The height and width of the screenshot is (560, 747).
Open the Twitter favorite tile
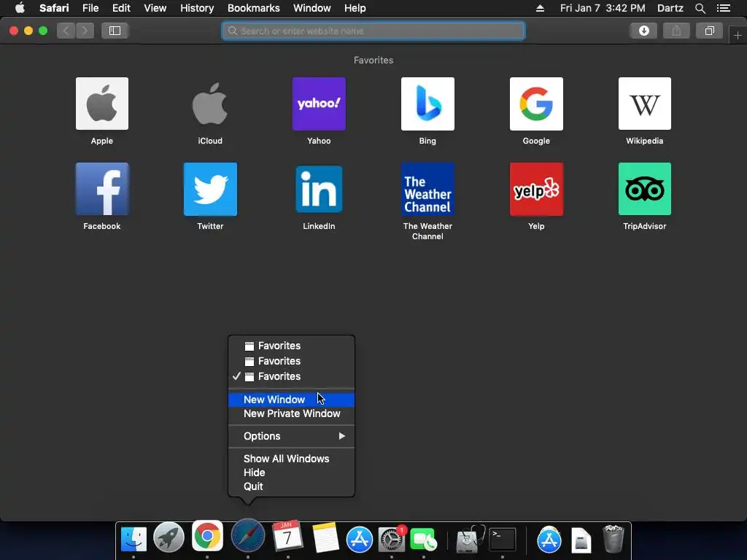click(210, 189)
